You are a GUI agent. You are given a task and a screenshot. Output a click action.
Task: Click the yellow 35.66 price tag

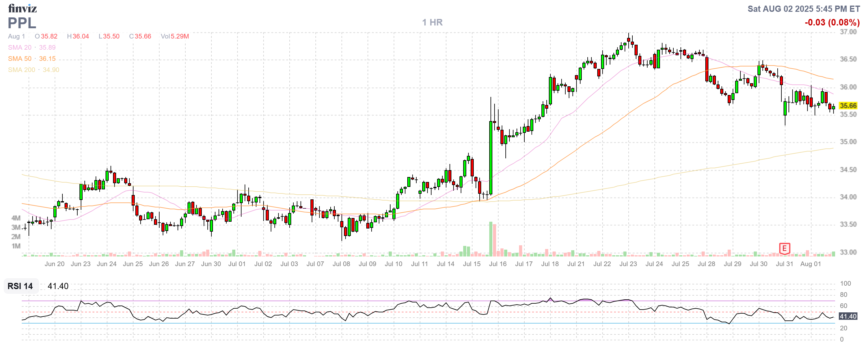click(848, 106)
